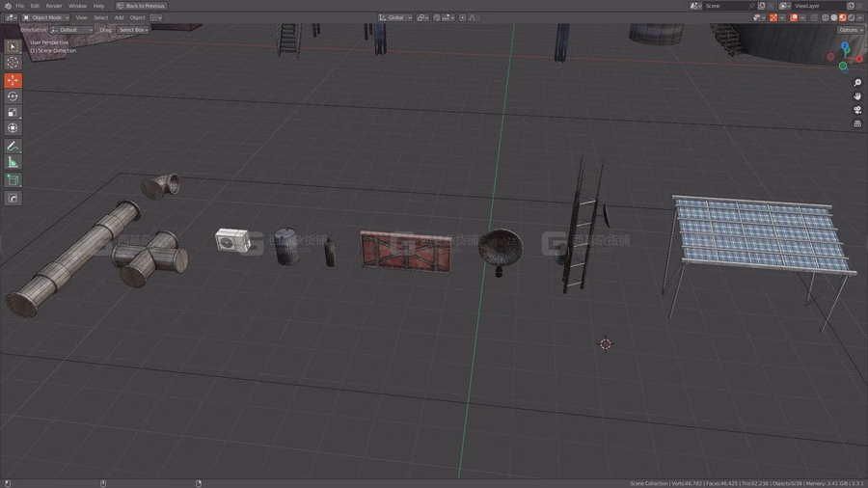Click the blue Z axis gizmo handle

point(845,46)
